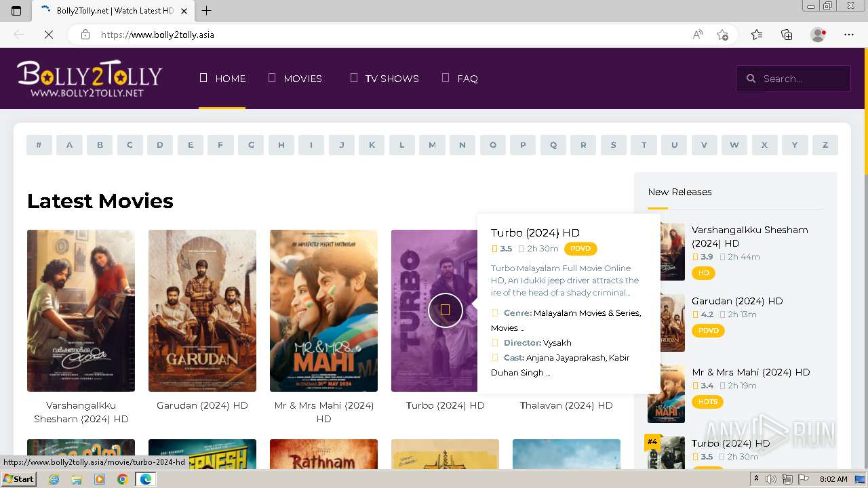The image size is (868, 488).
Task: Filter movies by letter M
Action: point(432,145)
